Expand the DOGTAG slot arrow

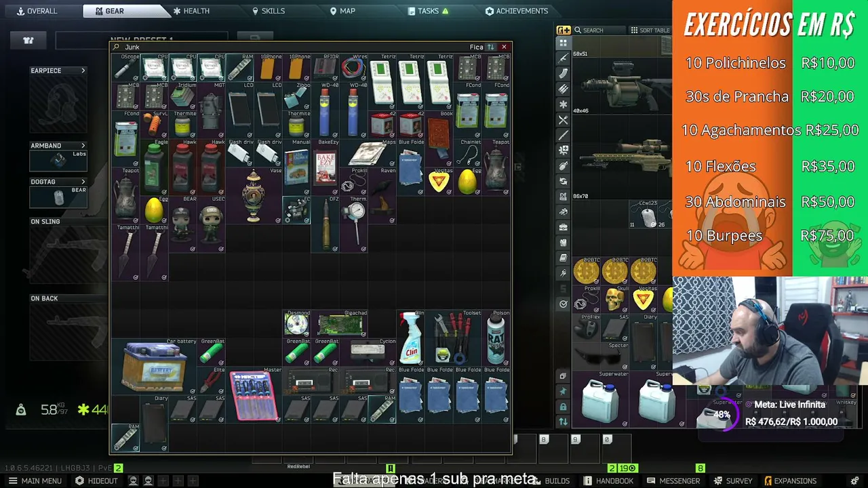point(83,182)
